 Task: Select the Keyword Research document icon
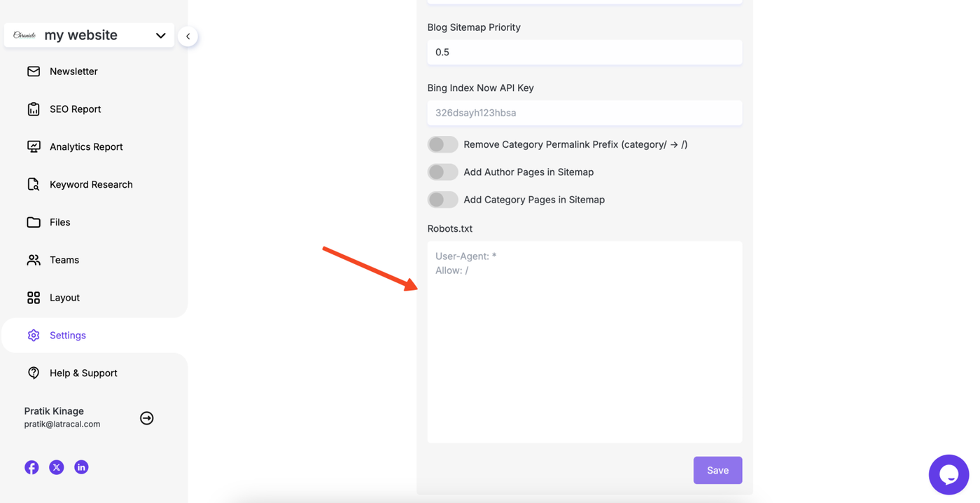tap(34, 184)
